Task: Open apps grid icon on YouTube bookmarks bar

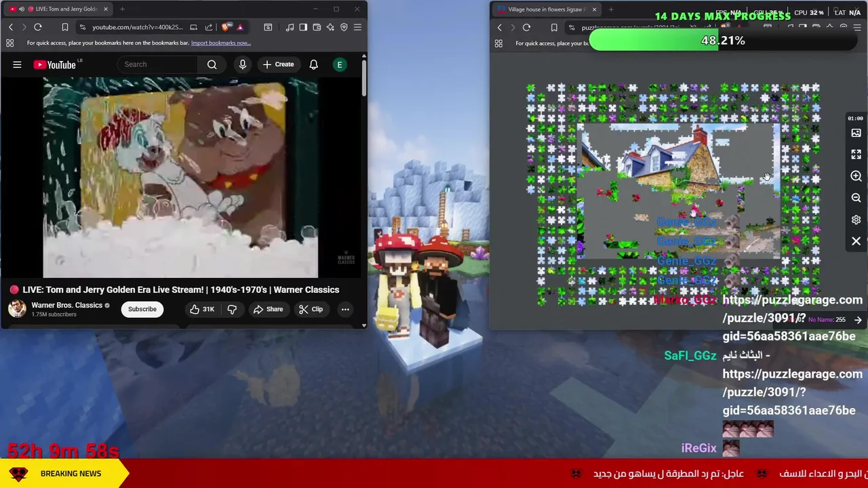Action: coord(9,43)
